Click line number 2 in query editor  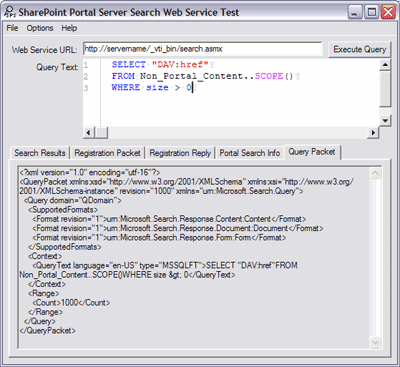pyautogui.click(x=86, y=77)
